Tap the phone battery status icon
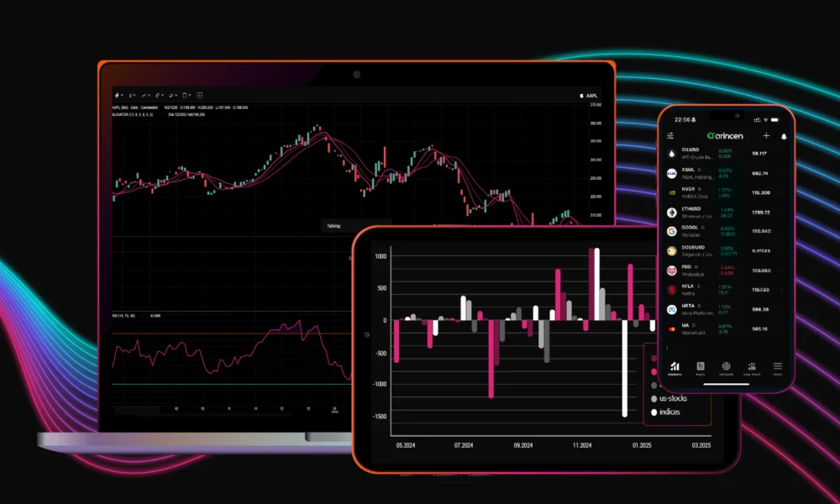840x504 pixels. (x=774, y=120)
